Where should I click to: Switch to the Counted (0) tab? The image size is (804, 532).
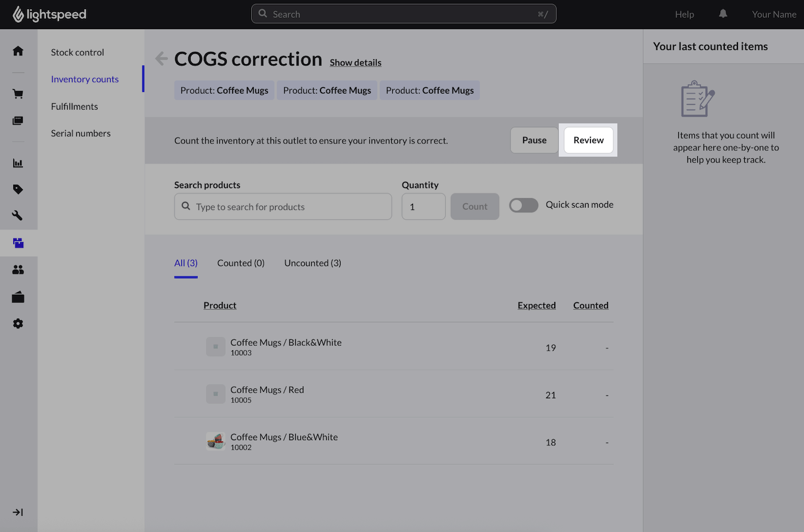click(x=241, y=263)
